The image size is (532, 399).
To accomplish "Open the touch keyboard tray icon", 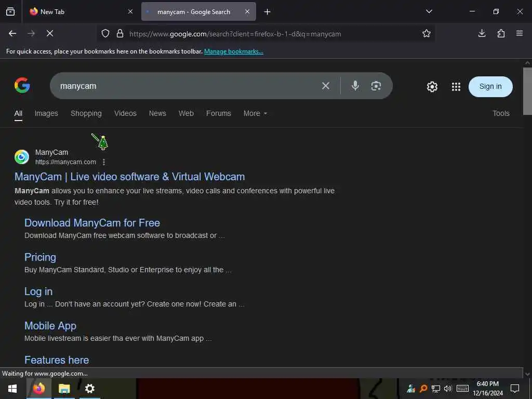I will (462, 389).
